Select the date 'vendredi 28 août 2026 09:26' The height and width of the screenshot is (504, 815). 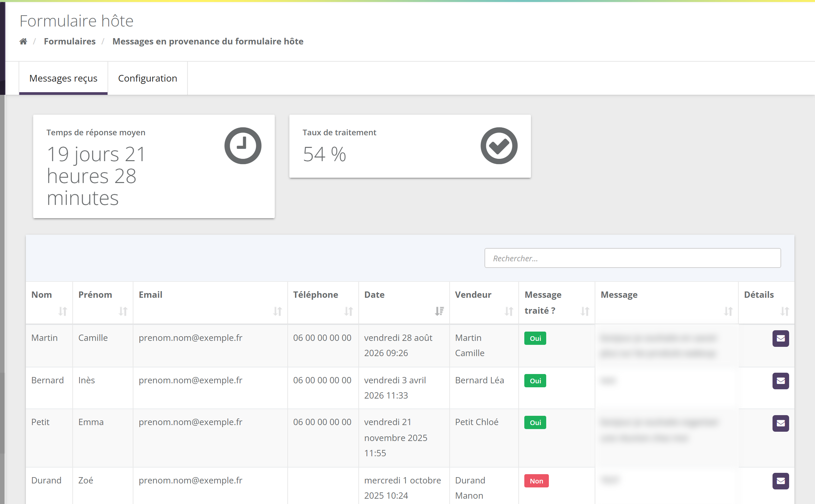[398, 345]
